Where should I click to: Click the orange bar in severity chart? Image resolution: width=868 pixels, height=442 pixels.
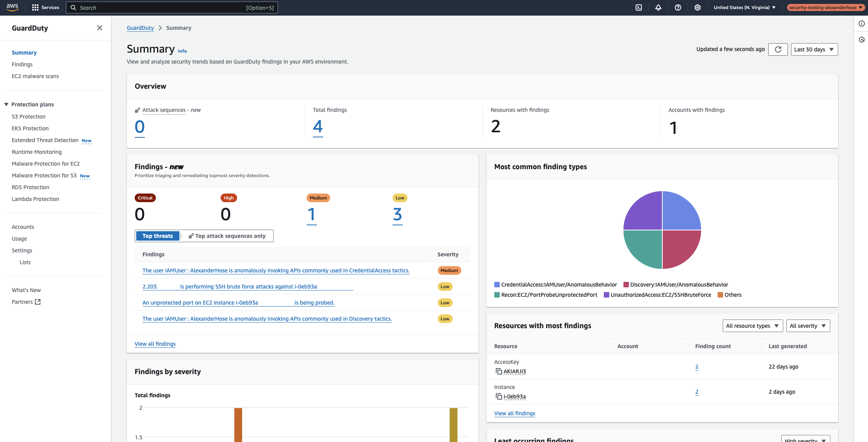point(238,425)
